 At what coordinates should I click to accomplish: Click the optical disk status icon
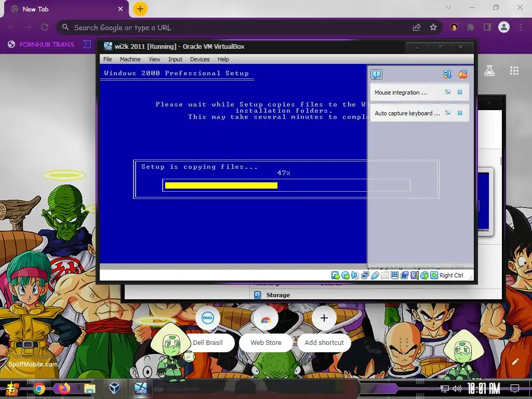[x=345, y=275]
